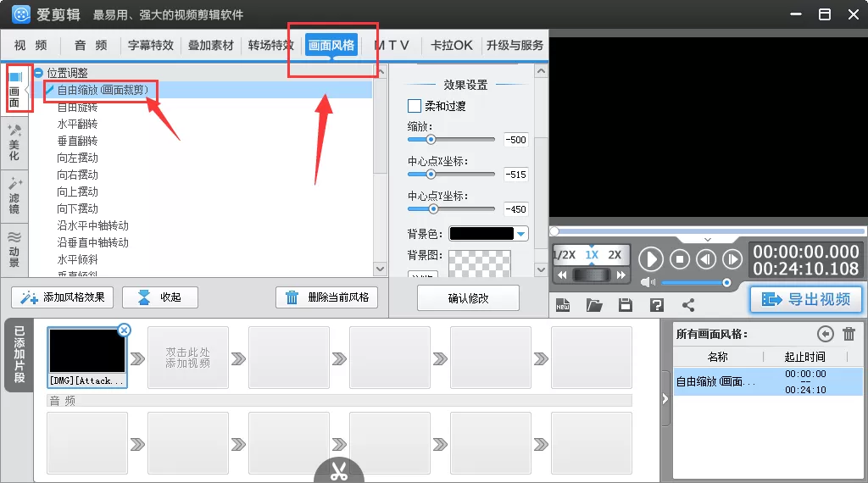Click the Y coordinate field -450
The width and height of the screenshot is (868, 483).
516,209
